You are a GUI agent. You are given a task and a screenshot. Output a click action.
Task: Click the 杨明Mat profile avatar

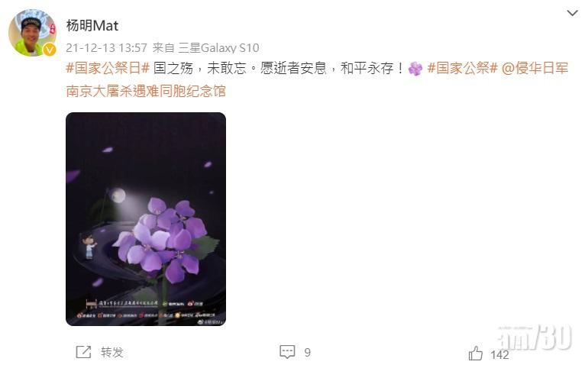33,33
